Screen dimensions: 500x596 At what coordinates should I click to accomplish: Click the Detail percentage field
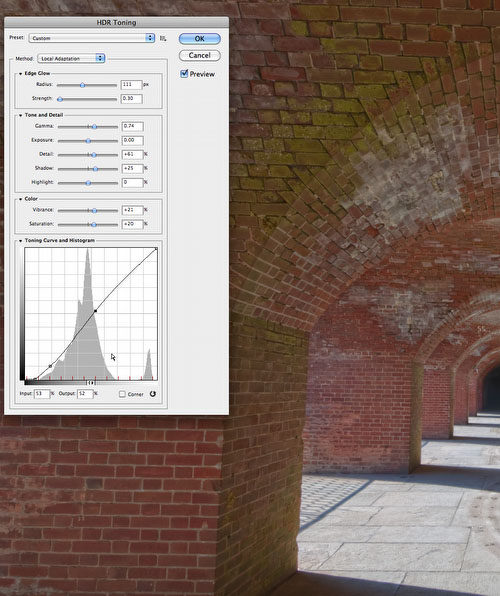[133, 154]
